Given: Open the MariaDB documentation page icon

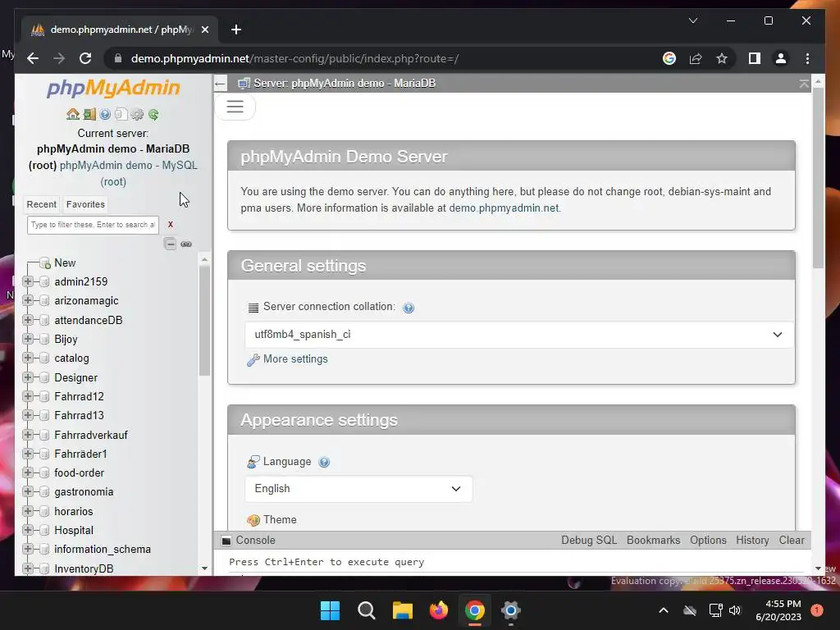Looking at the screenshot, I should click(x=121, y=114).
